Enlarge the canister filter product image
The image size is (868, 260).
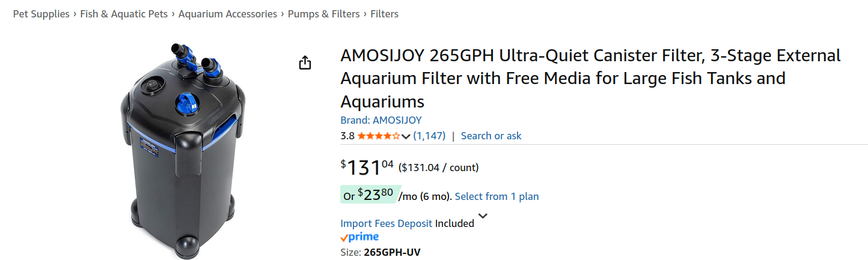coord(182,150)
